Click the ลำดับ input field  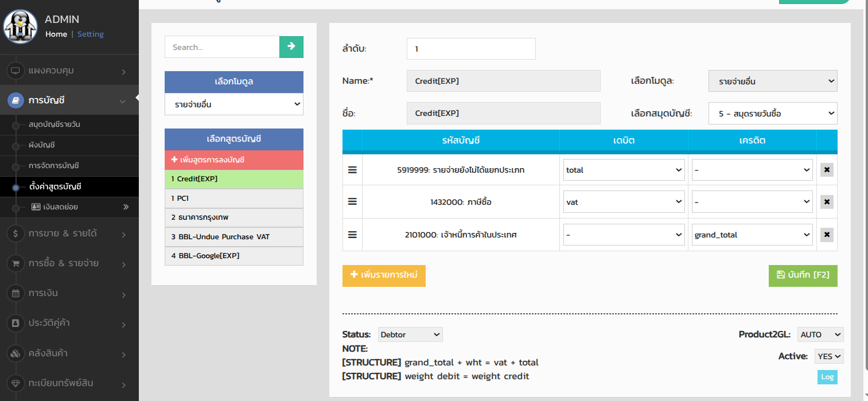coord(470,49)
